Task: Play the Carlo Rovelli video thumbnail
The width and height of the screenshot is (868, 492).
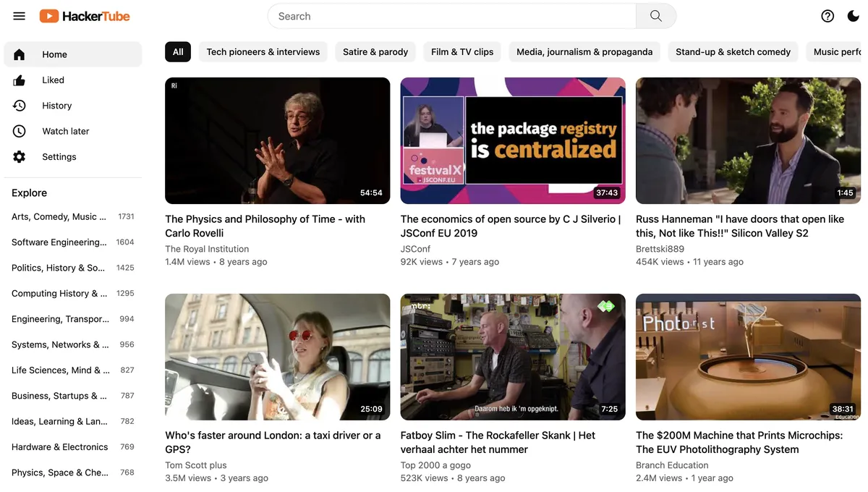Action: [278, 140]
